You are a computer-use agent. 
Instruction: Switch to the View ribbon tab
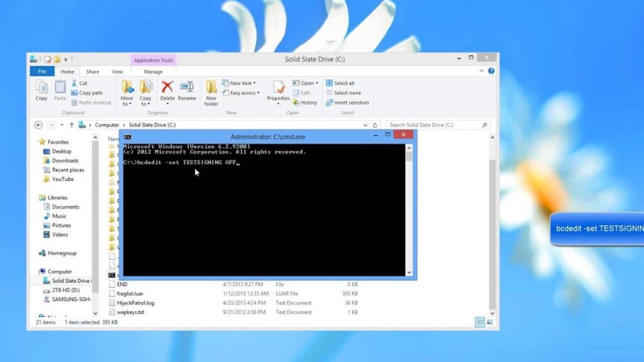click(117, 71)
